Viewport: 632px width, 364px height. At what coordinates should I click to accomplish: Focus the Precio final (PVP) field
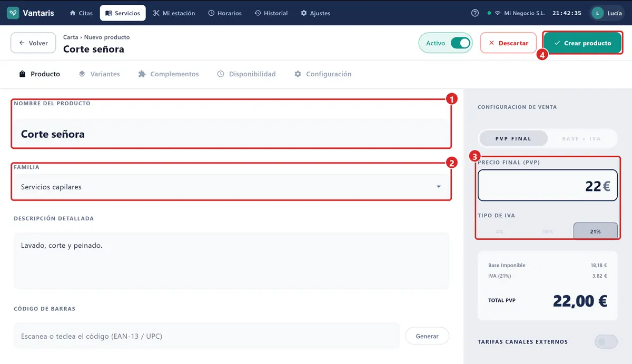pos(548,186)
